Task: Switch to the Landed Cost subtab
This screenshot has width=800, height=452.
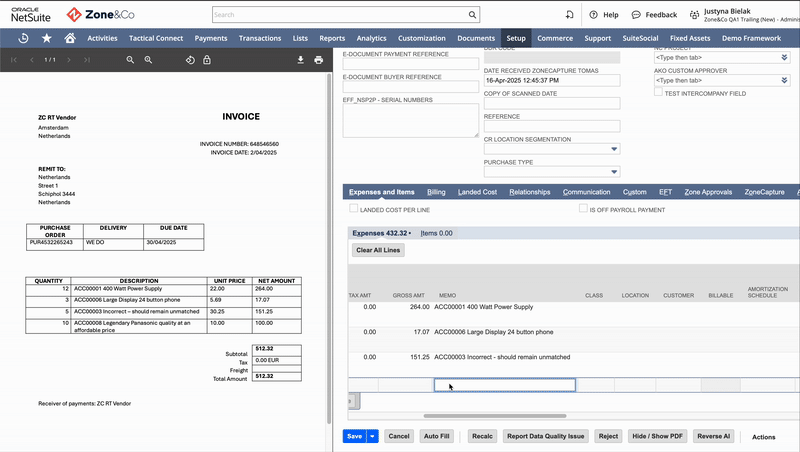Action: 477,192
